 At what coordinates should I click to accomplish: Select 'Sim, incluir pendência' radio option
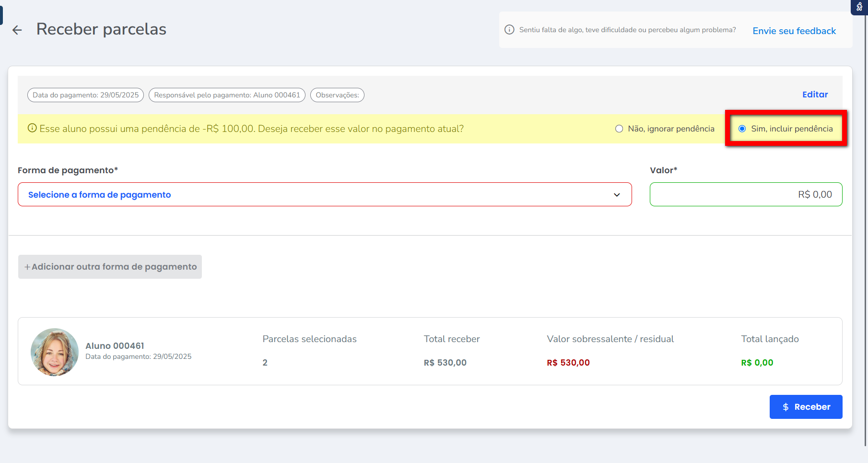tap(742, 129)
